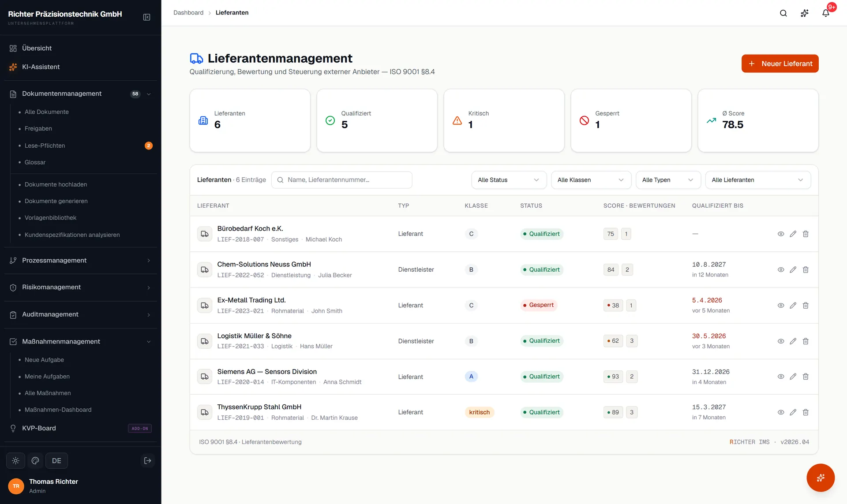The width and height of the screenshot is (847, 504).
Task: Open the color palette theme icon
Action: [x=35, y=461]
